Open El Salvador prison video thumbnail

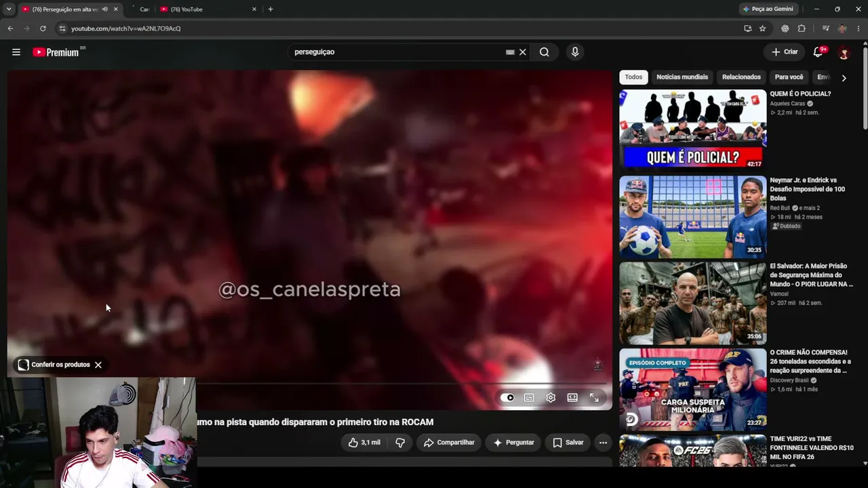[692, 303]
